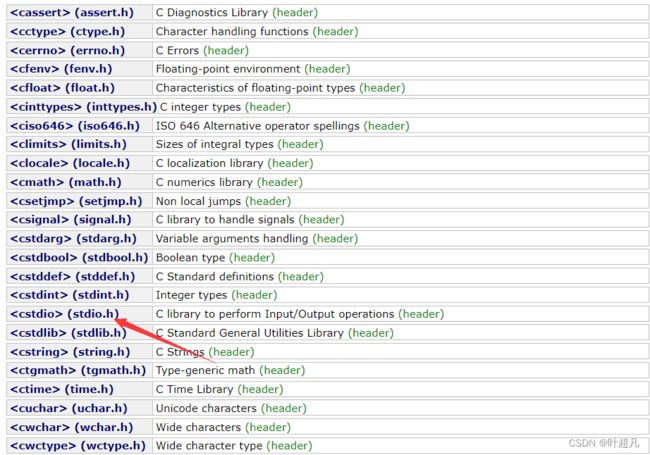
Task: Select the 'C Errors (header)' description
Action: pos(202,51)
